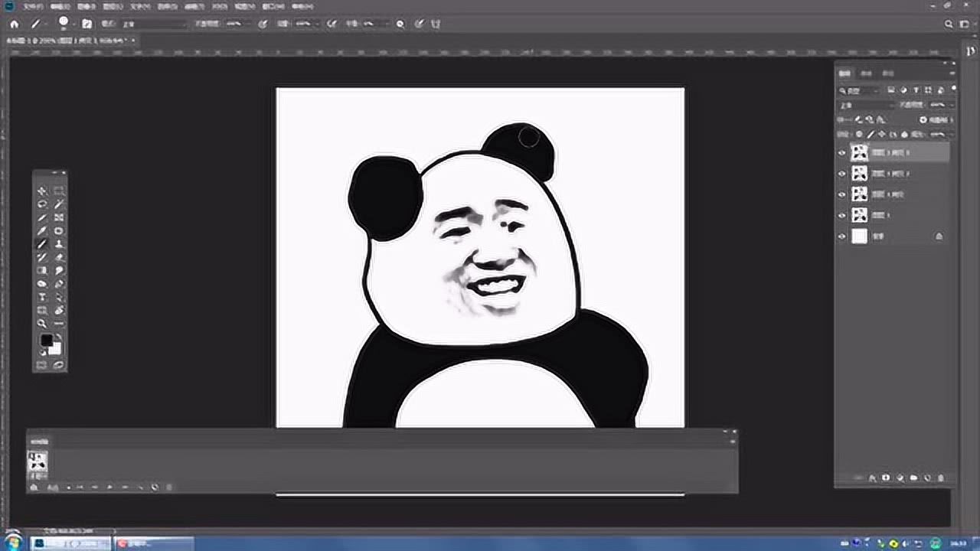The height and width of the screenshot is (551, 980).
Task: Select the Path Selection tool
Action: pos(59,296)
